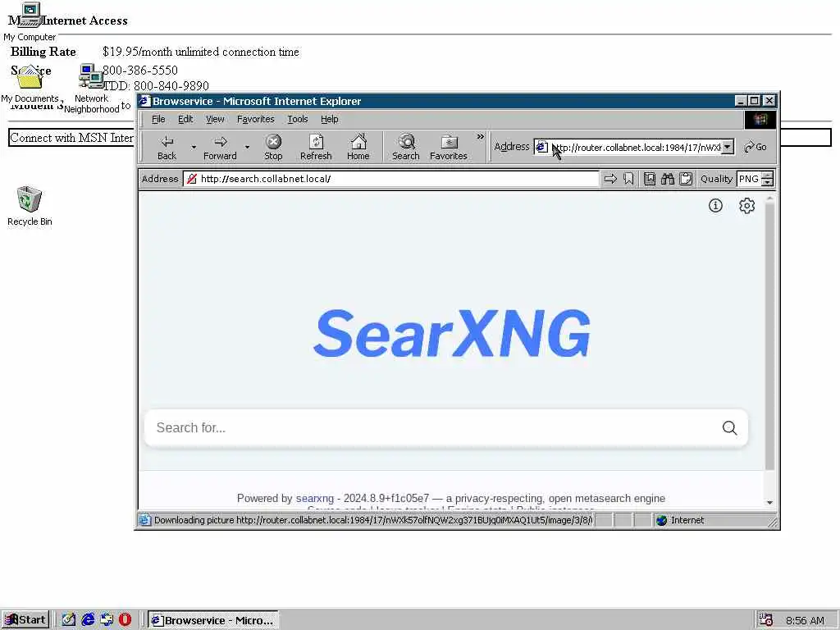This screenshot has width=840, height=630.
Task: Click the page vertical scrollbar thumb
Action: 769,336
